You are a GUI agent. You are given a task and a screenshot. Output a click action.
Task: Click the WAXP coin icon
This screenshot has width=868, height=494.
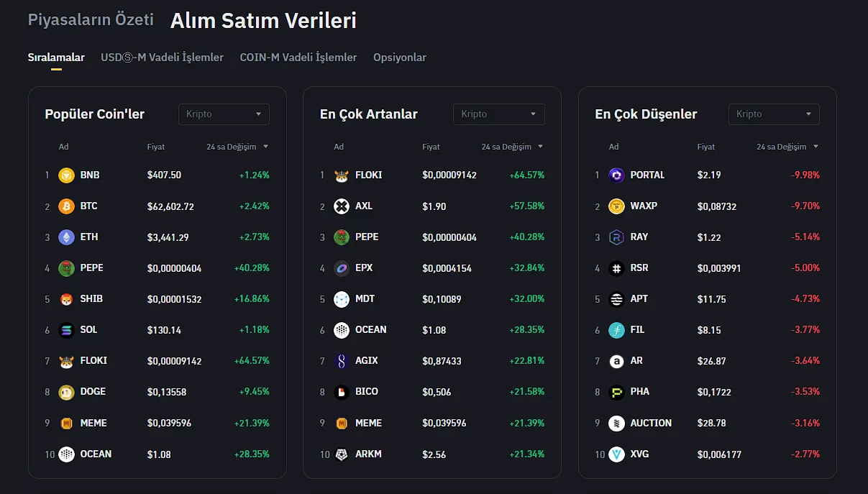tap(616, 206)
